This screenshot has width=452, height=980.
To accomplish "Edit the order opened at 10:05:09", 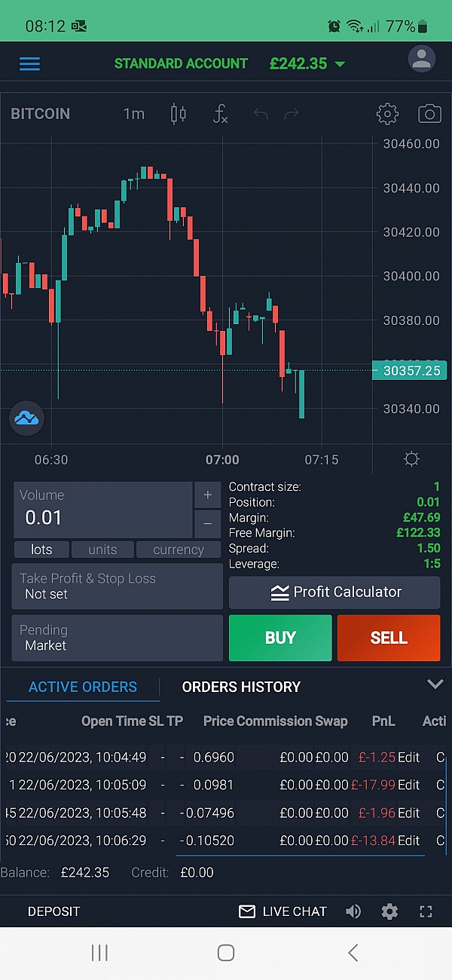I will click(x=408, y=785).
